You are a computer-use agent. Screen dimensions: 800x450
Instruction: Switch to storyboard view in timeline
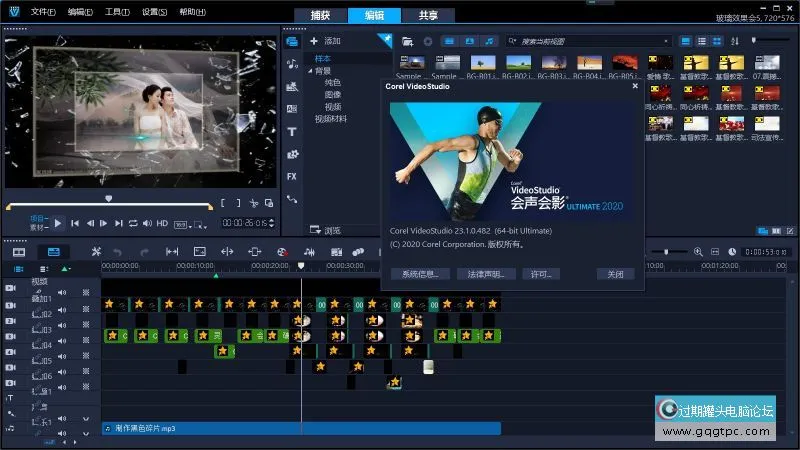tap(19, 252)
